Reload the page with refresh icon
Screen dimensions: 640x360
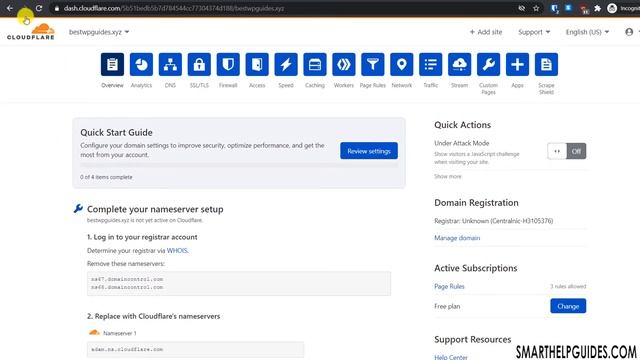click(39, 8)
